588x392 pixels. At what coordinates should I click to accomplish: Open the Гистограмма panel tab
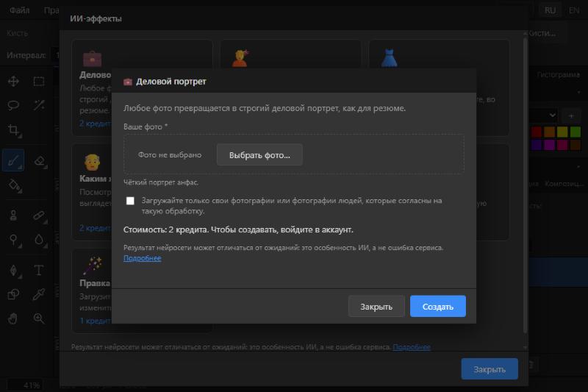[x=558, y=74]
